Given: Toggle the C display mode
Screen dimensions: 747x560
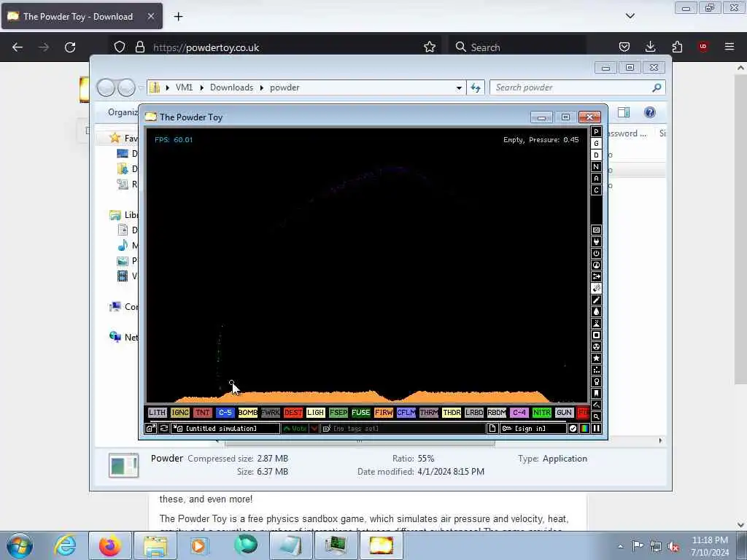Looking at the screenshot, I should click(596, 190).
